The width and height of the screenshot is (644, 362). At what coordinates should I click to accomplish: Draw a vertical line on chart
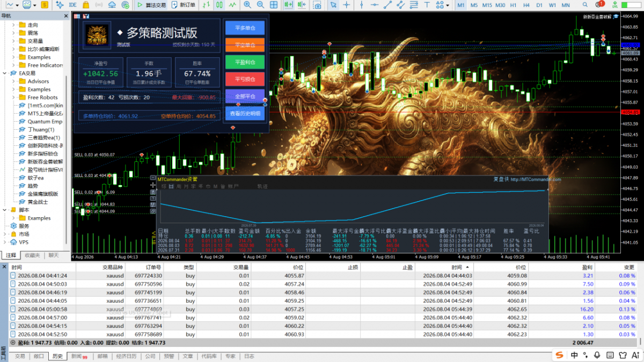click(362, 5)
